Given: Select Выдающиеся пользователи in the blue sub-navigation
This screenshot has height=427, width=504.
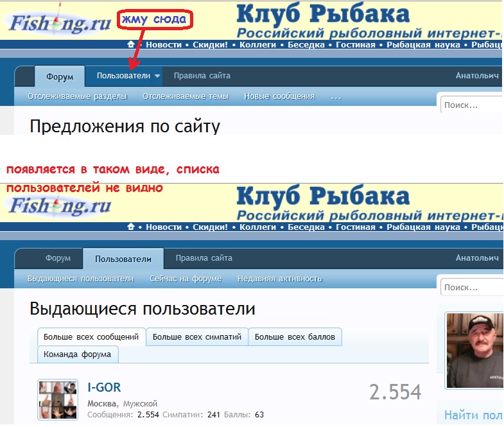Looking at the screenshot, I should click(x=80, y=279).
